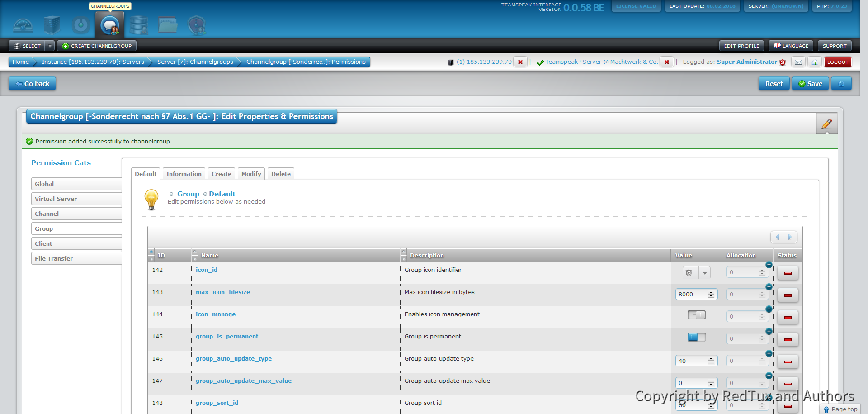Click plus icon on icon_manage allocation
868x414 pixels.
[x=769, y=309]
